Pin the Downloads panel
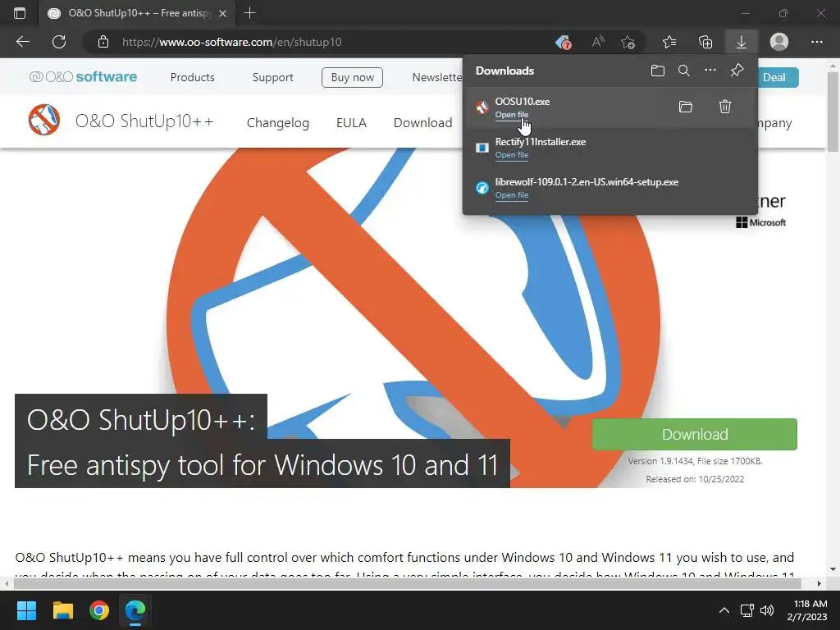Screen dimensions: 840x630 tap(737, 71)
